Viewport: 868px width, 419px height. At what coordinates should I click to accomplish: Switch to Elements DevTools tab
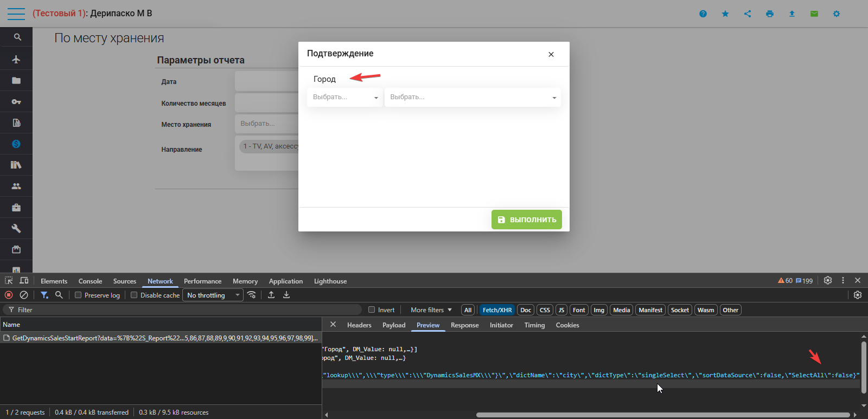[54, 281]
